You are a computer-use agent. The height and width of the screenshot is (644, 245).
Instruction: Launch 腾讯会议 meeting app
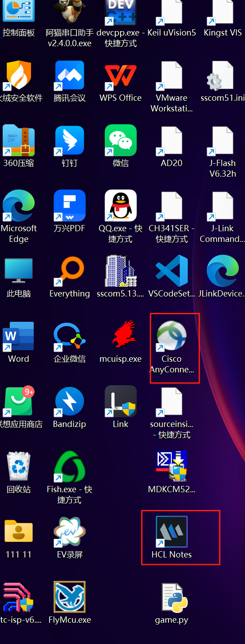70,76
